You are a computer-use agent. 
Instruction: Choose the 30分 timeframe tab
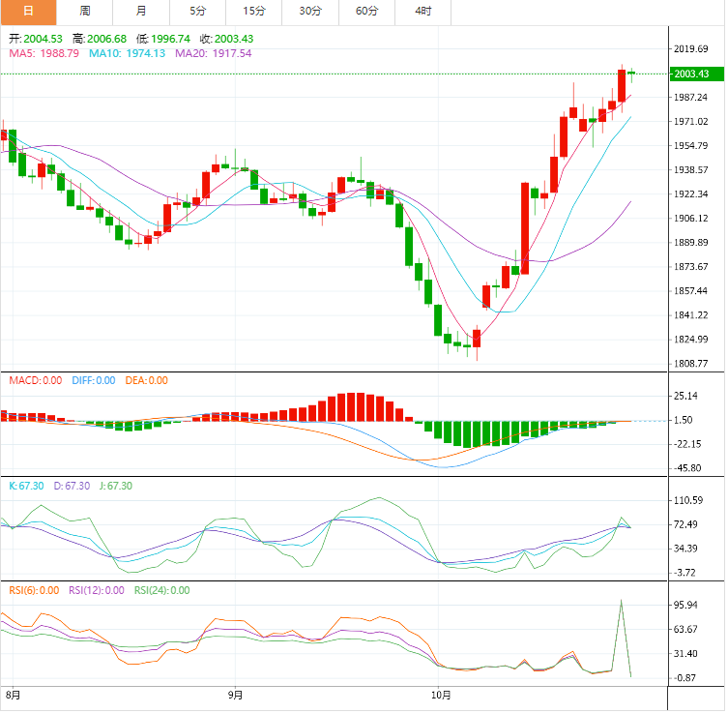310,11
